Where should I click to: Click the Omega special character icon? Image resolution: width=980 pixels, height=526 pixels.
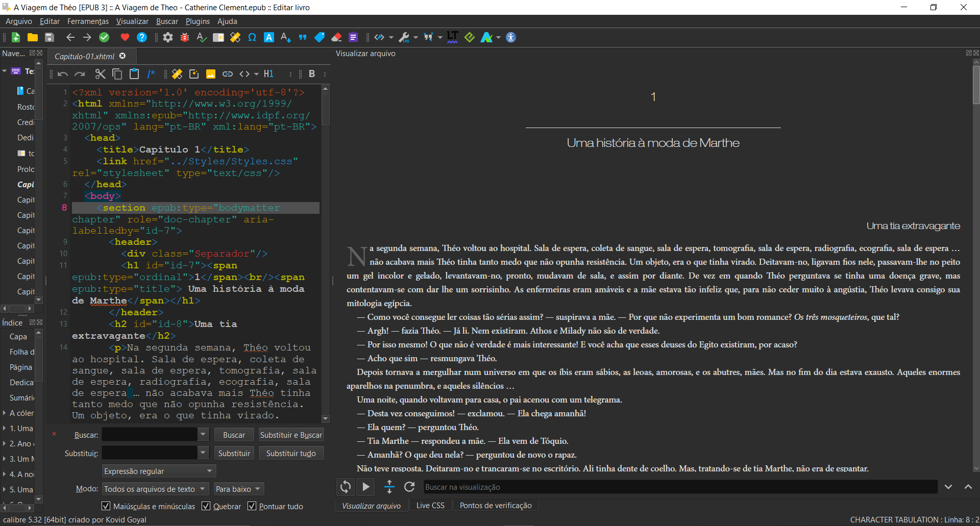click(x=252, y=37)
